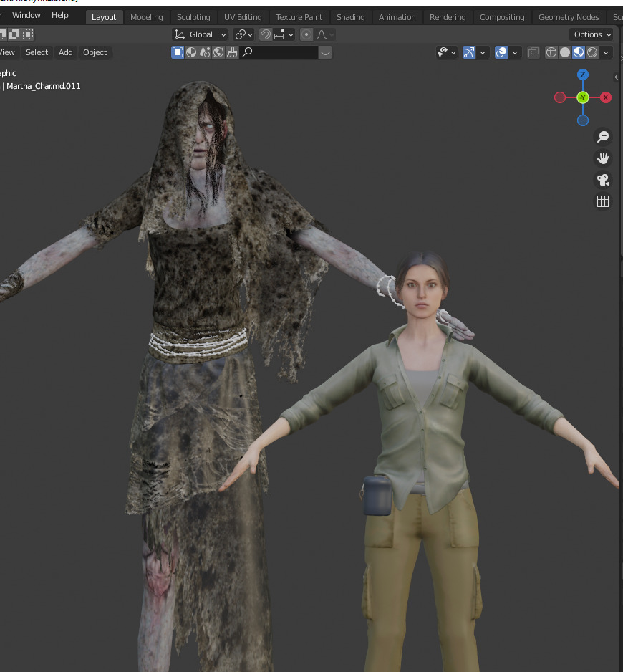Switch to the Modeling workspace tab
This screenshot has height=672, width=623.
pos(147,17)
